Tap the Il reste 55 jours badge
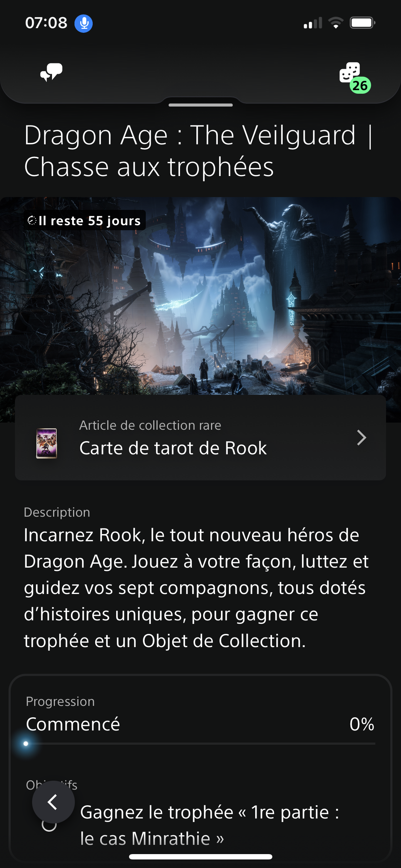The width and height of the screenshot is (401, 868). tap(85, 221)
